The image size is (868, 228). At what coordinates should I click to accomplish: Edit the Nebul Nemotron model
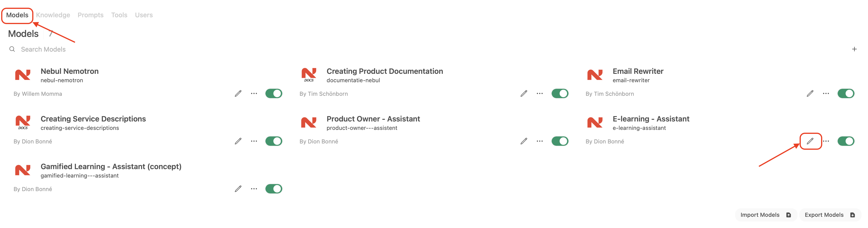coord(238,93)
